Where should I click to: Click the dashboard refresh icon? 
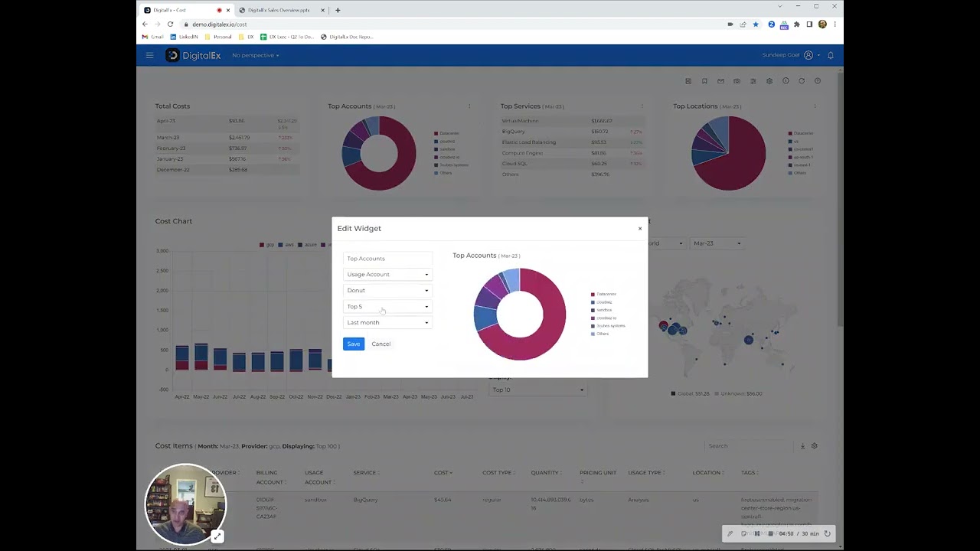point(802,81)
